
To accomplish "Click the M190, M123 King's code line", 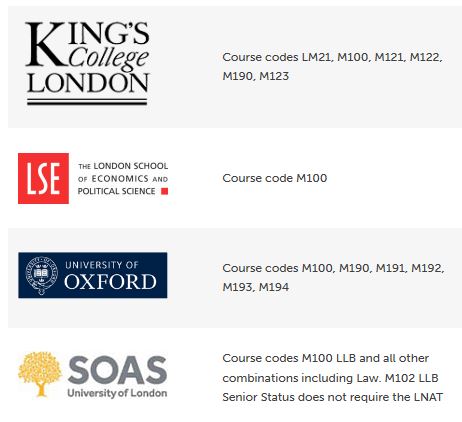I will [256, 76].
